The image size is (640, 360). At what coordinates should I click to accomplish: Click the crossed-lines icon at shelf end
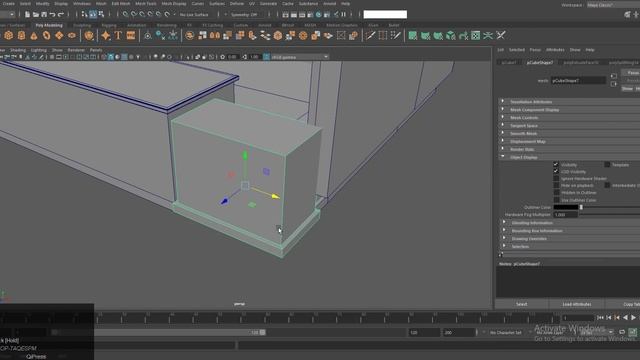coord(501,36)
